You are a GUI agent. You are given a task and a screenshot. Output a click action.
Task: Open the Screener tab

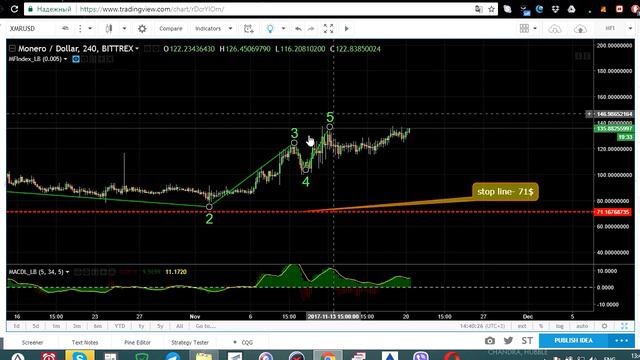(x=32, y=342)
